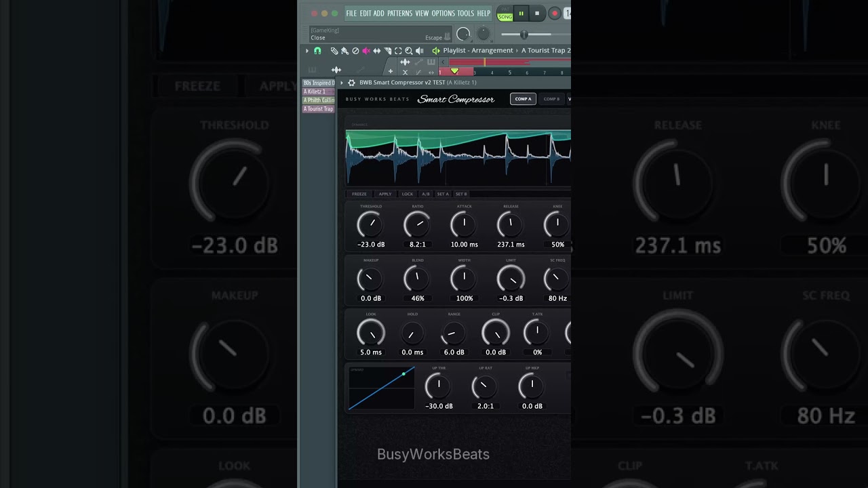868x488 pixels.
Task: Click the plus button below the tool row
Action: click(x=391, y=71)
